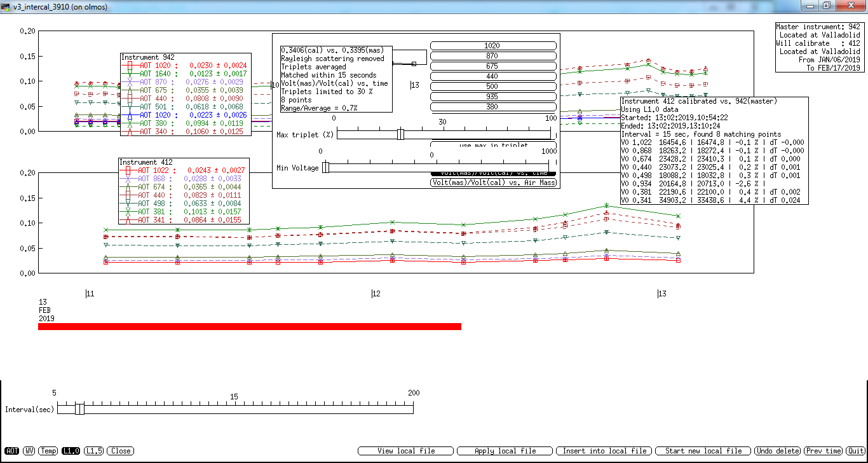Toggle the AOT data mode button
Screen dimensions: 868x463
12,451
